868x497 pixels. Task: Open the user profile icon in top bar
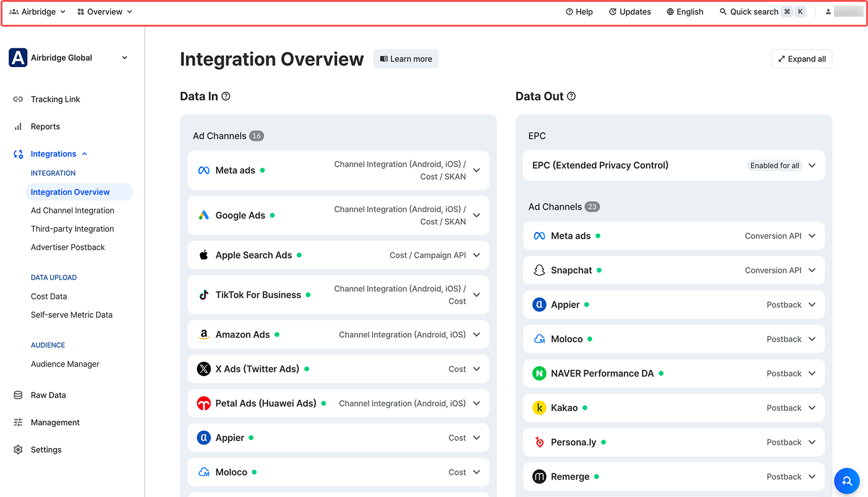pyautogui.click(x=828, y=12)
